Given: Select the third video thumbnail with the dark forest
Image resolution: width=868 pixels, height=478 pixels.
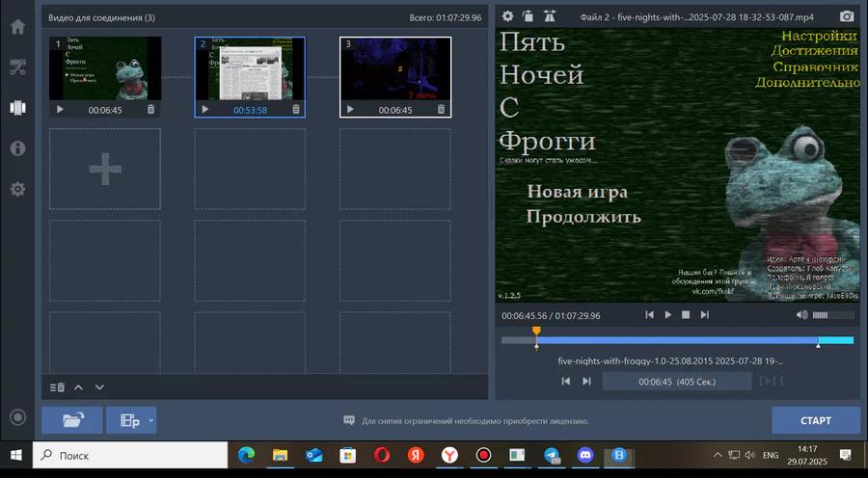Looking at the screenshot, I should coord(395,68).
